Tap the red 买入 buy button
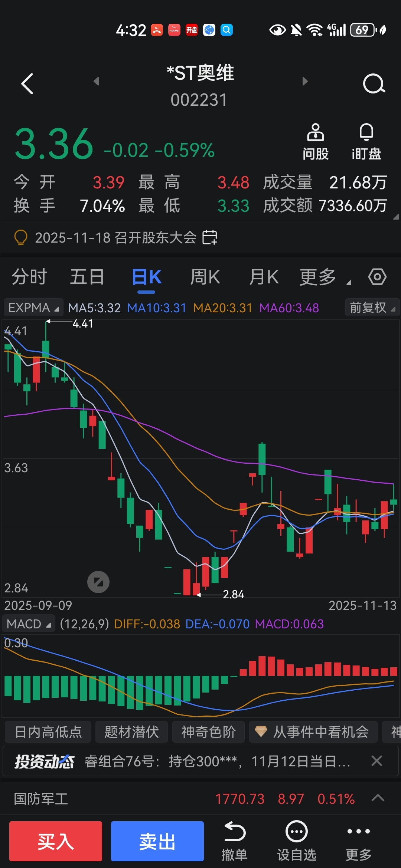This screenshot has height=868, width=401. [56, 841]
